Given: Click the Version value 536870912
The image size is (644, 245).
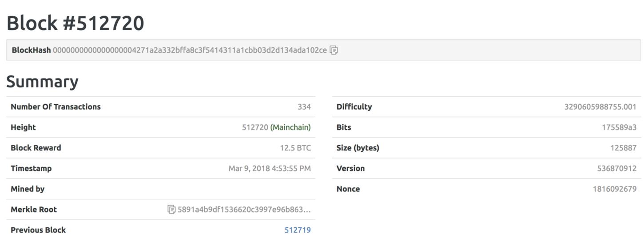Looking at the screenshot, I should [617, 168].
